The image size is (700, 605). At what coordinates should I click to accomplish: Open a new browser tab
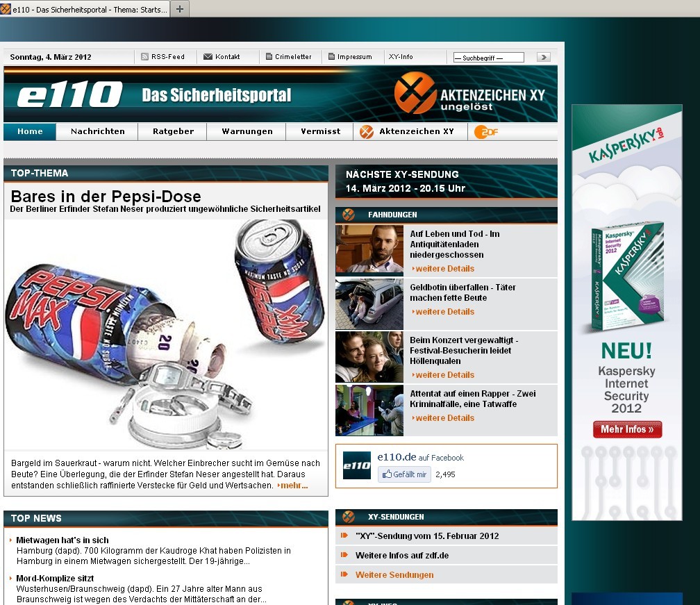(x=180, y=9)
